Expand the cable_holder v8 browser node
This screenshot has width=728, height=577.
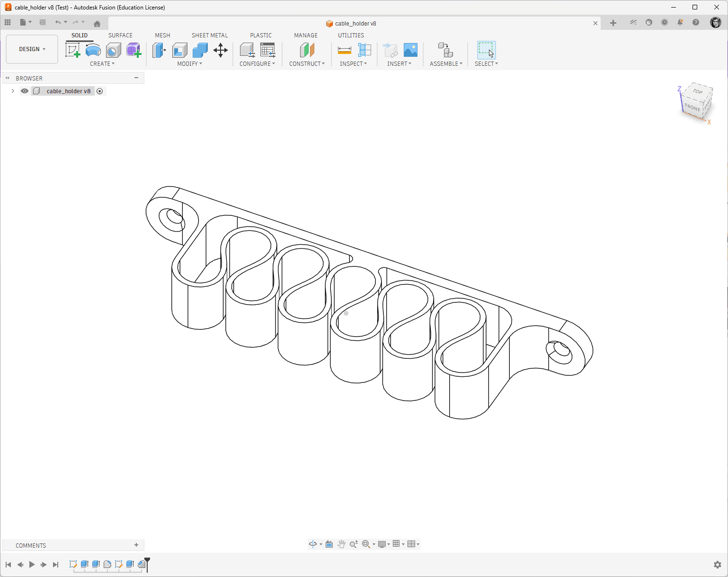pos(13,91)
